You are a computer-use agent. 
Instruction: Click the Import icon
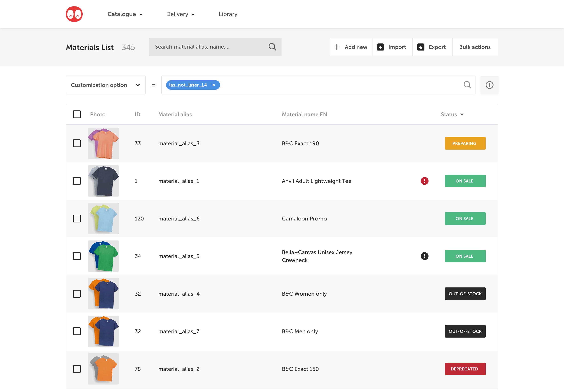click(381, 47)
